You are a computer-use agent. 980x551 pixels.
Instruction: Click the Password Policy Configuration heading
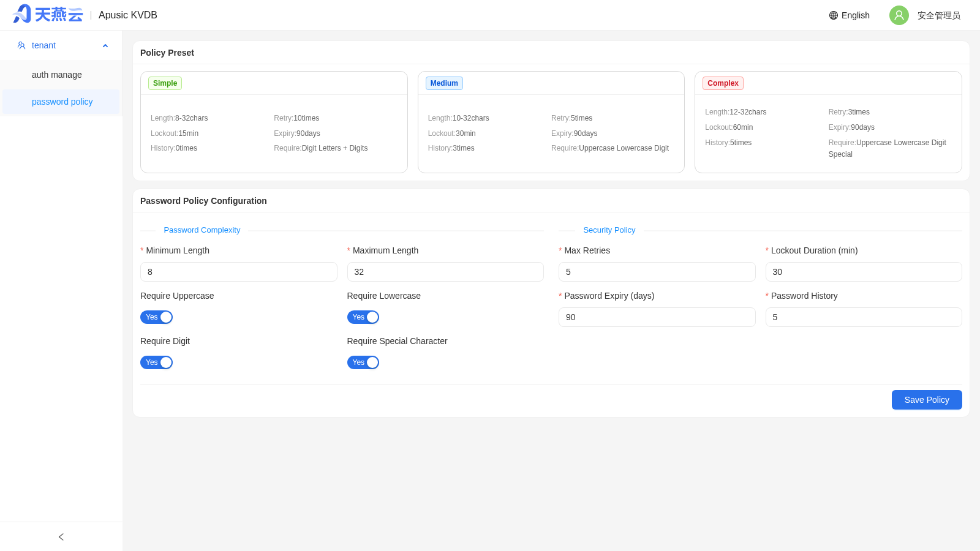coord(203,201)
